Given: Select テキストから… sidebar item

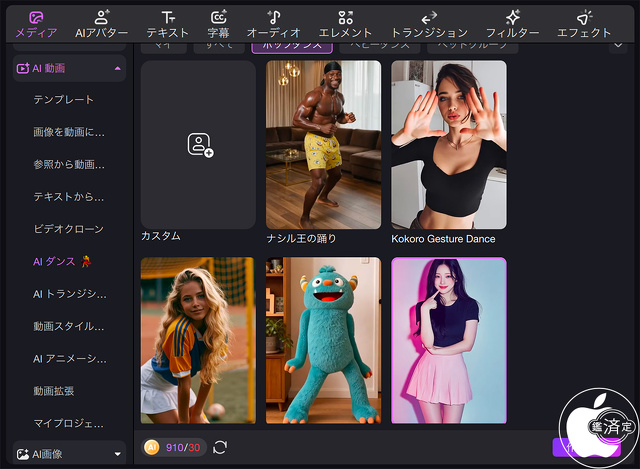Looking at the screenshot, I should tap(69, 197).
